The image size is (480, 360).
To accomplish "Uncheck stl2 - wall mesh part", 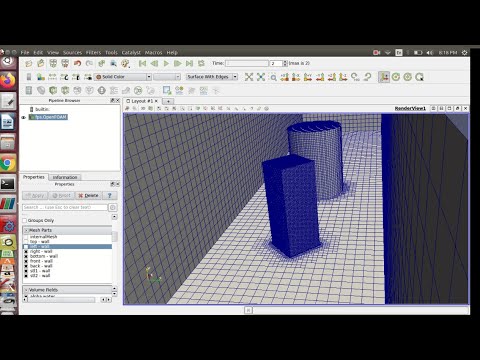I will pos(26,276).
